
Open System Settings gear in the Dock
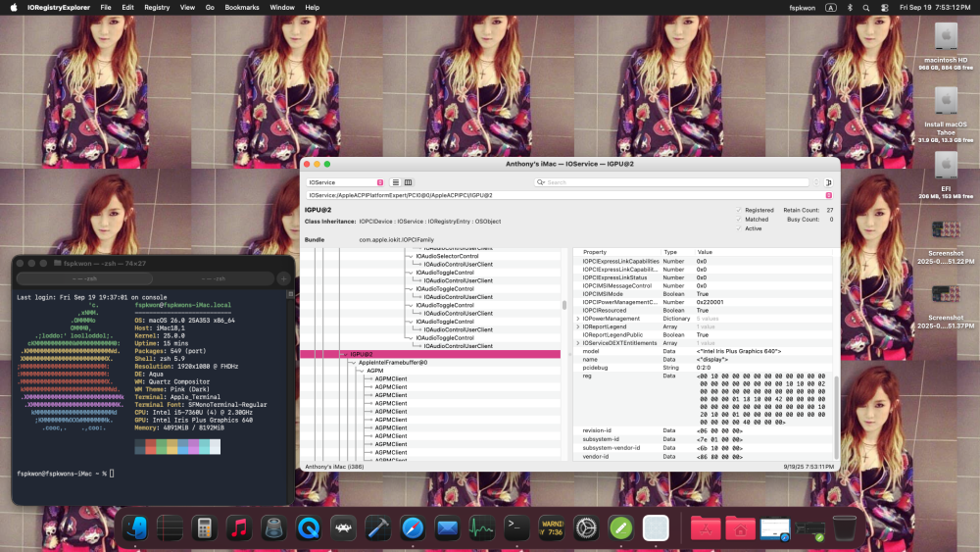586,528
